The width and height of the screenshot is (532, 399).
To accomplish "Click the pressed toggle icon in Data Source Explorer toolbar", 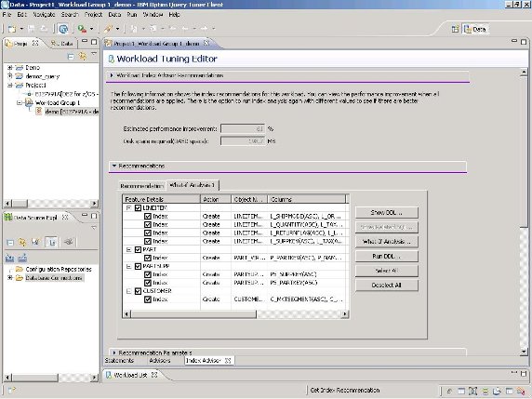I will 52,242.
